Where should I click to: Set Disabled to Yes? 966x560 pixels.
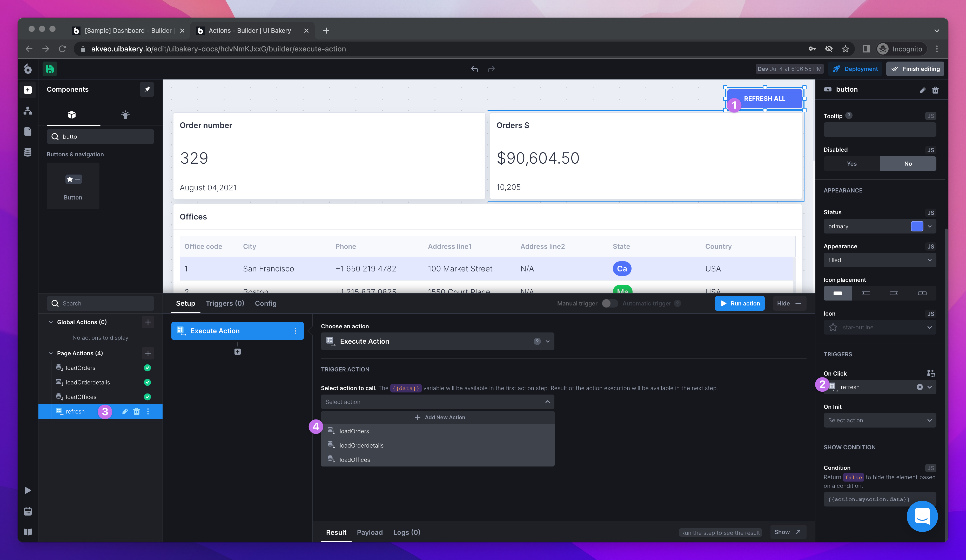(851, 164)
